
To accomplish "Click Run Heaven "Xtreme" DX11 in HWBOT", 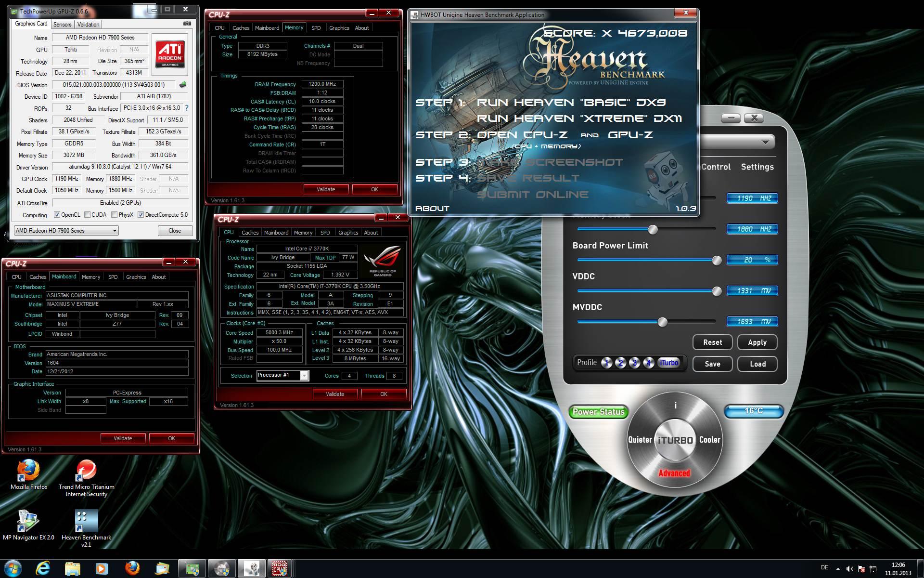I will pos(579,118).
